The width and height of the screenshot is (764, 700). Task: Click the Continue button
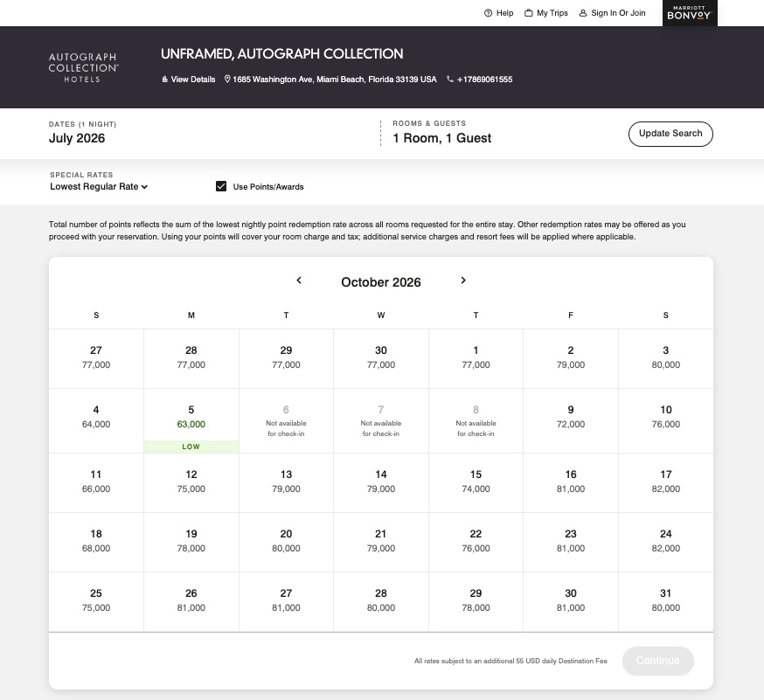point(657,661)
